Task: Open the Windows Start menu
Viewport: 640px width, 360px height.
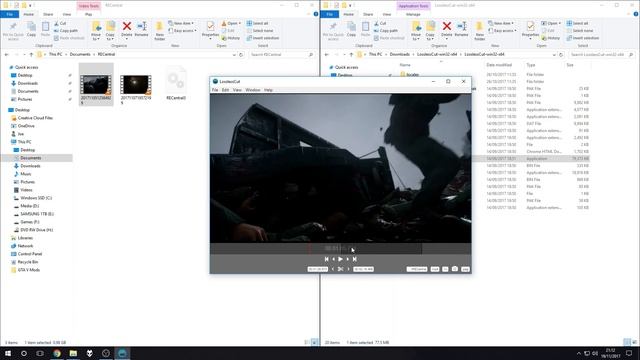Action: pos(8,353)
